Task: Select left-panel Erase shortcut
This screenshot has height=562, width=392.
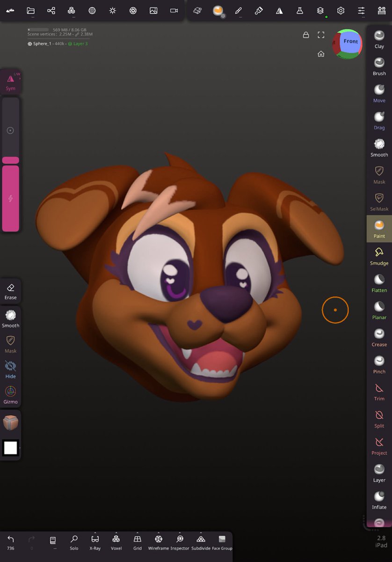Action: [10, 291]
